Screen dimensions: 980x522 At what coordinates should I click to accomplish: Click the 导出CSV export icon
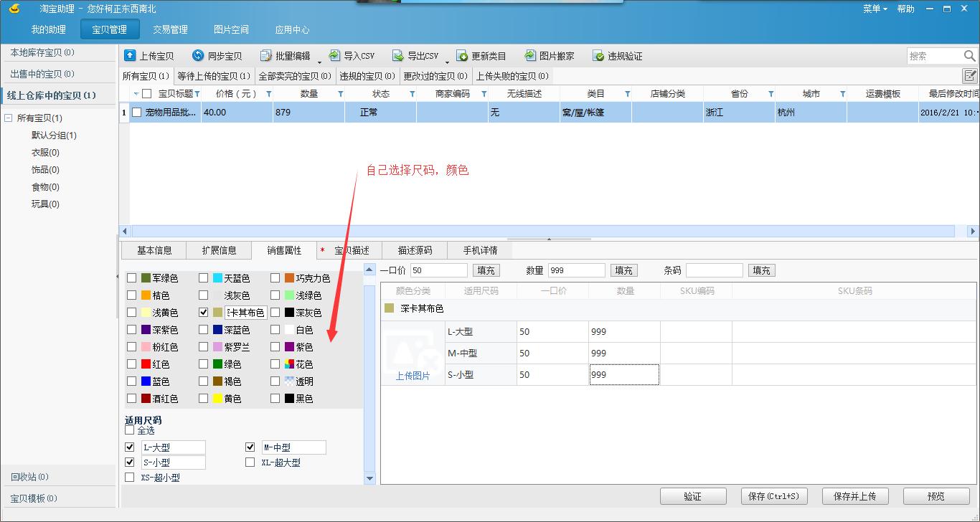[396, 55]
